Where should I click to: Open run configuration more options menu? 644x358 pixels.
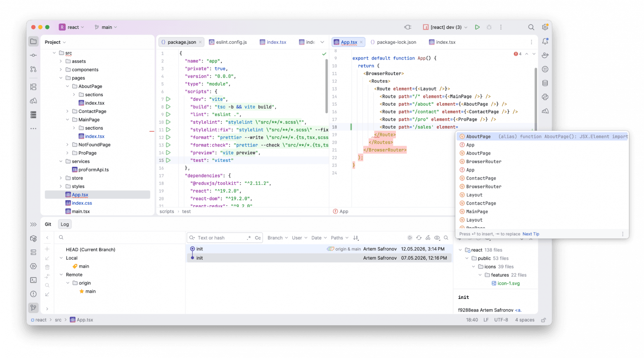tap(501, 27)
